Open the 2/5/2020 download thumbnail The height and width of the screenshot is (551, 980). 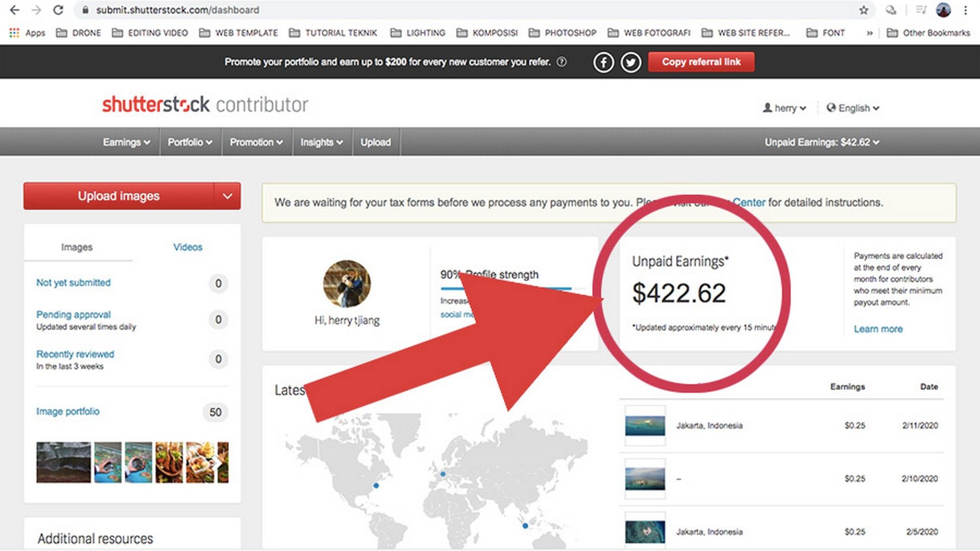coord(645,532)
